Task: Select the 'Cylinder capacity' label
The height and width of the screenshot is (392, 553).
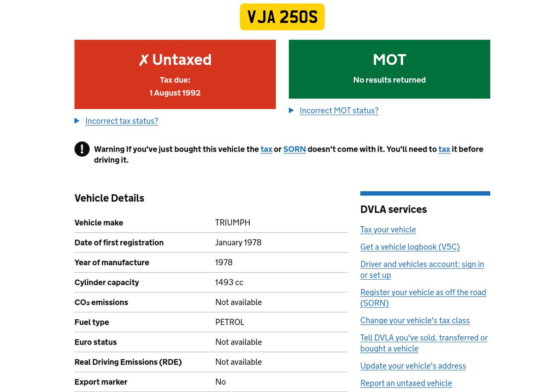Action: pyautogui.click(x=106, y=282)
